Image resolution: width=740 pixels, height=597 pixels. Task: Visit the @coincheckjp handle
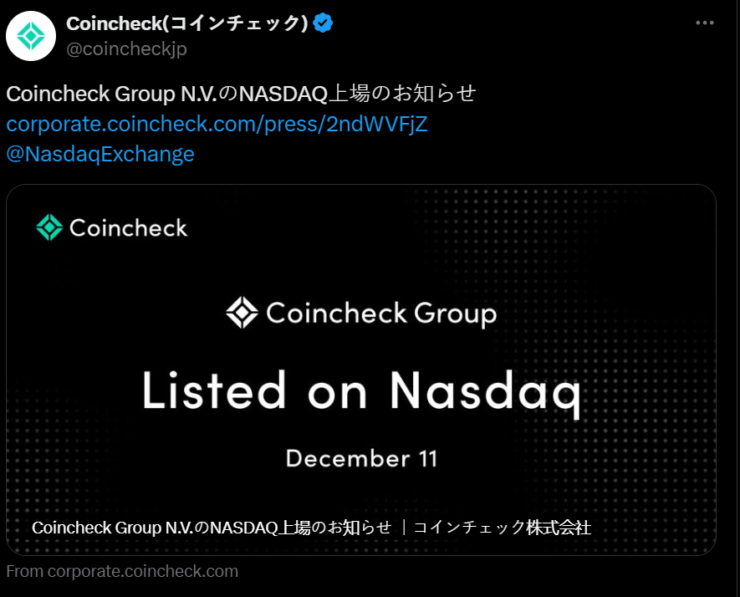point(126,49)
